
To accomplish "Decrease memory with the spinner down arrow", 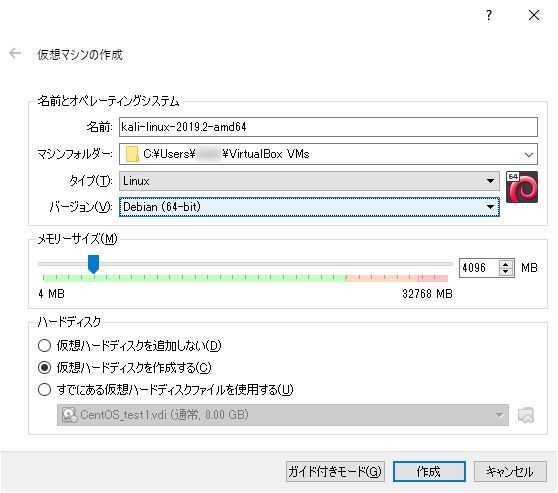I will [x=506, y=272].
